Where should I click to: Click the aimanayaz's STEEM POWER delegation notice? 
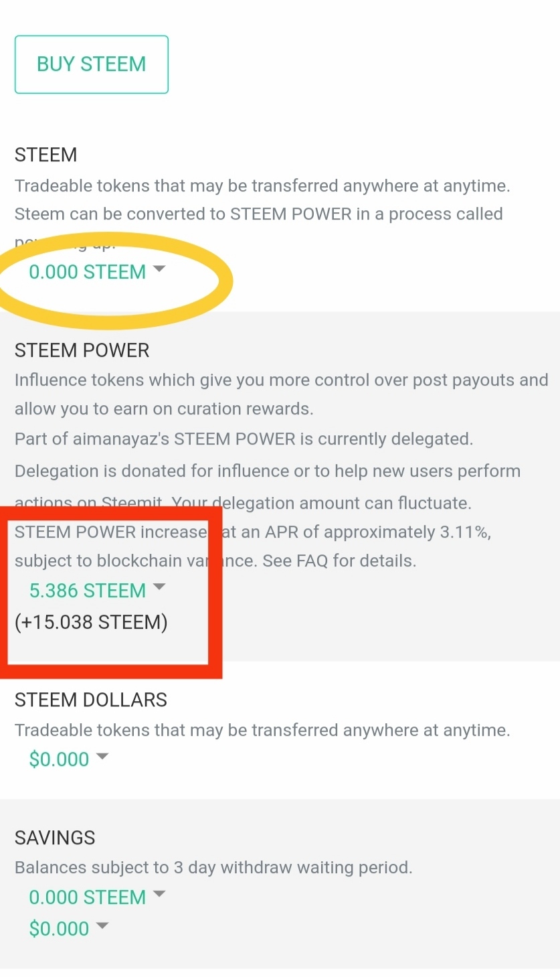coord(244,439)
